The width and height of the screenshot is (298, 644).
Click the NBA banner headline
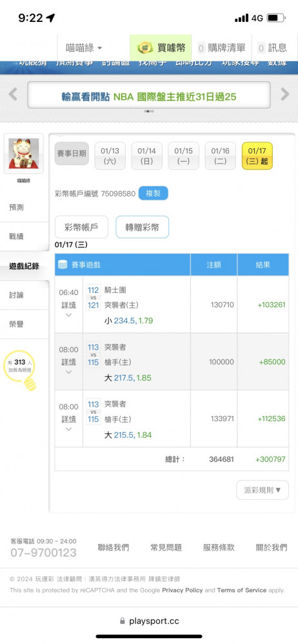click(x=149, y=97)
